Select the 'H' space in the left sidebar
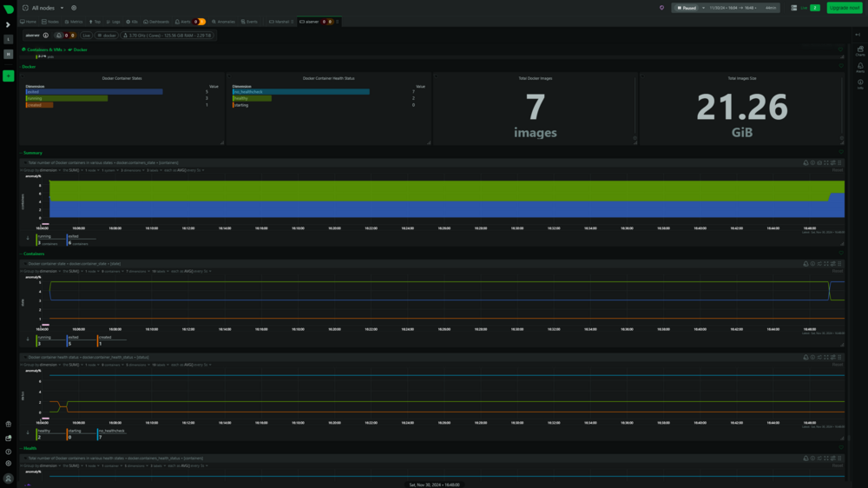868x488 pixels. pyautogui.click(x=9, y=55)
